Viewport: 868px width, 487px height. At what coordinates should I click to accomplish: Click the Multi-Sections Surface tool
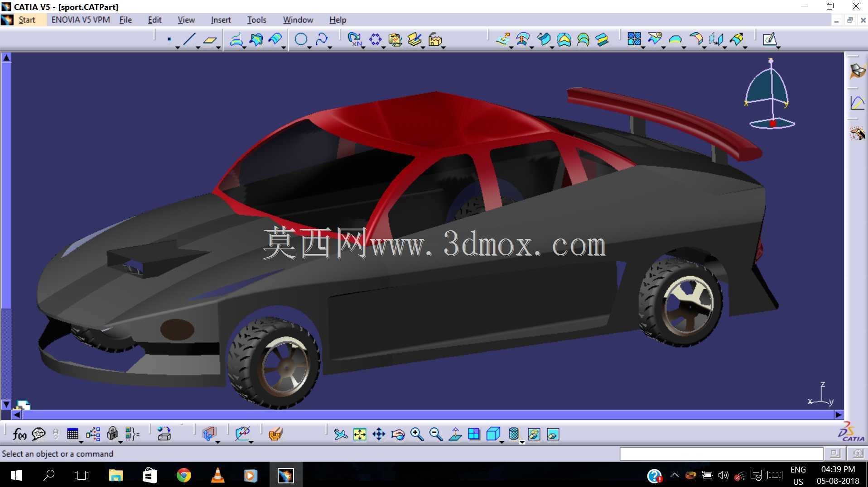pyautogui.click(x=583, y=39)
